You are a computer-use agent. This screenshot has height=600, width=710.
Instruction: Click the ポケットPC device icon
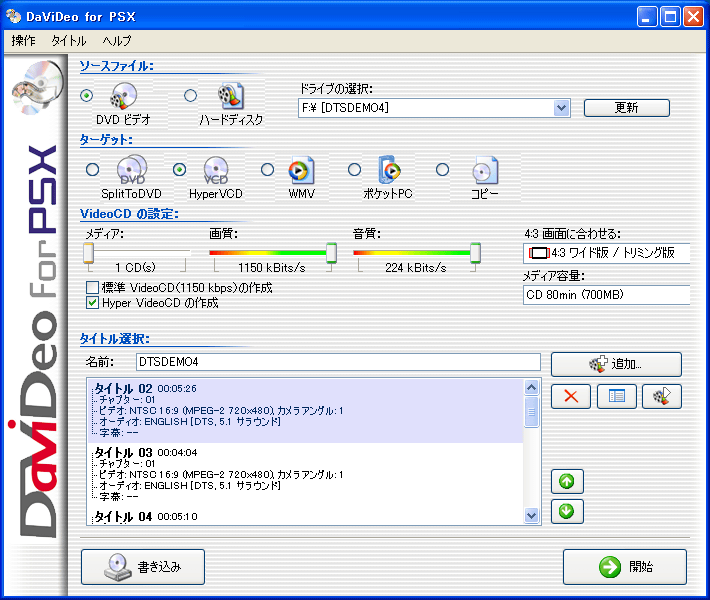pyautogui.click(x=389, y=169)
